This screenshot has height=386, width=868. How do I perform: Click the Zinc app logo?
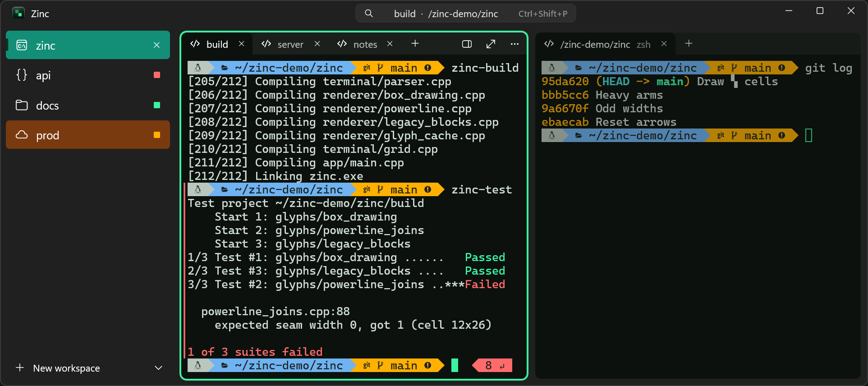tap(18, 13)
